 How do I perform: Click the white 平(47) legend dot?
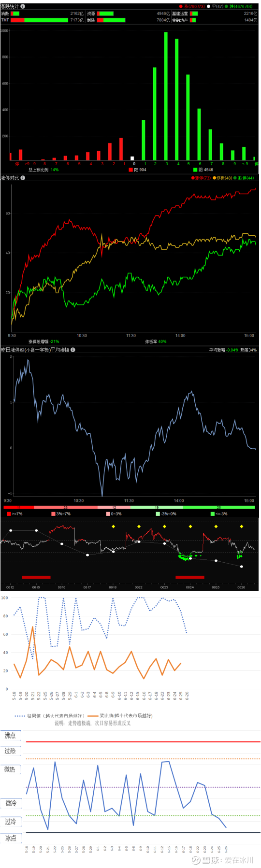coord(208,7)
